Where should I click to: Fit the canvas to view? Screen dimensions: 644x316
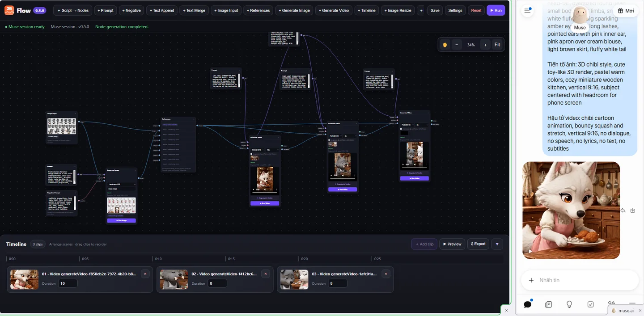(497, 45)
